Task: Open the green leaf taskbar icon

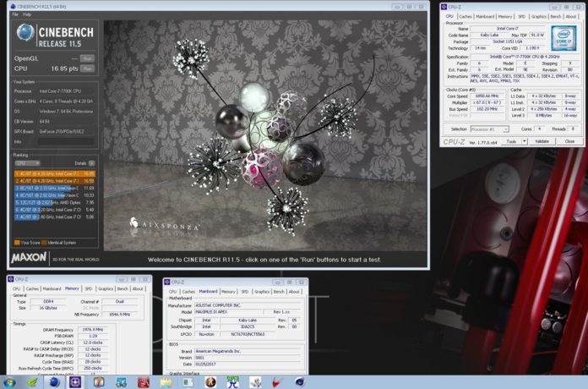Action: coord(33,382)
